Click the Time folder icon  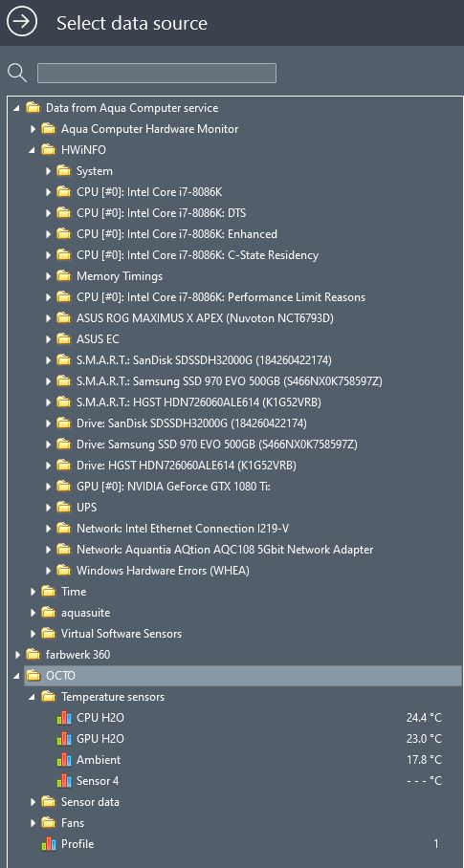[x=49, y=591]
